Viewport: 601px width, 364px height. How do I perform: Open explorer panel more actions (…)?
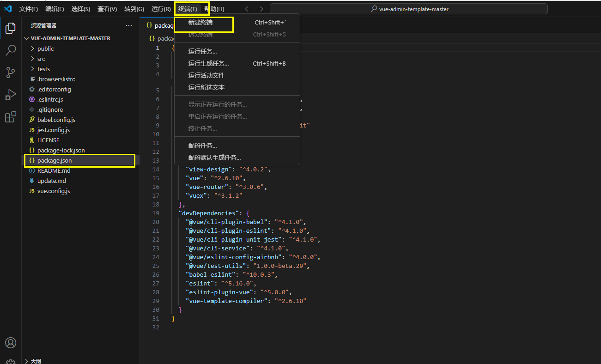[129, 25]
